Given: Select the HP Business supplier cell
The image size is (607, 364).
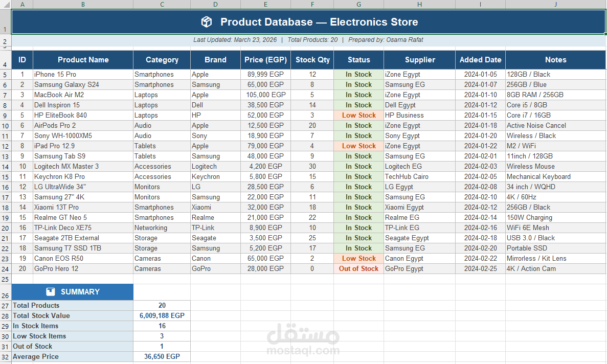Looking at the screenshot, I should click(x=420, y=115).
